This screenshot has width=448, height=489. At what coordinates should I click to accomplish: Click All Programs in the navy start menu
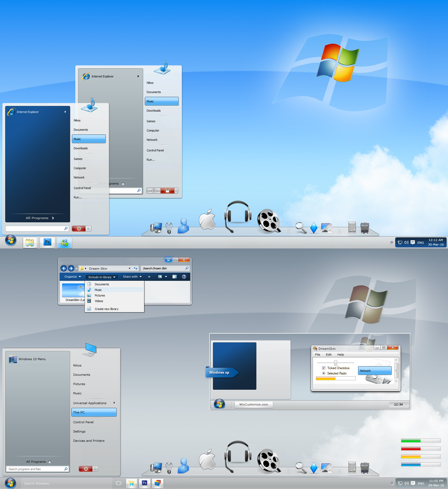coord(40,218)
